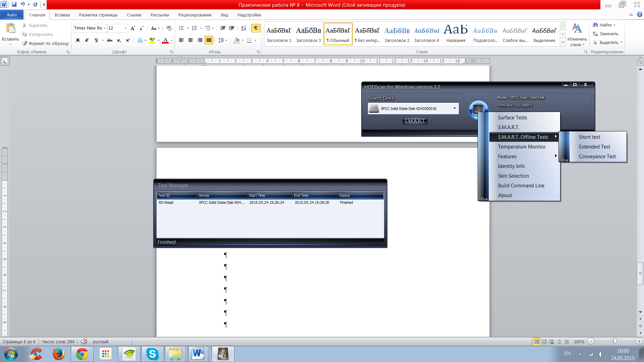Click the Decrease Indent icon
Image resolution: width=644 pixels, height=362 pixels.
point(223,28)
